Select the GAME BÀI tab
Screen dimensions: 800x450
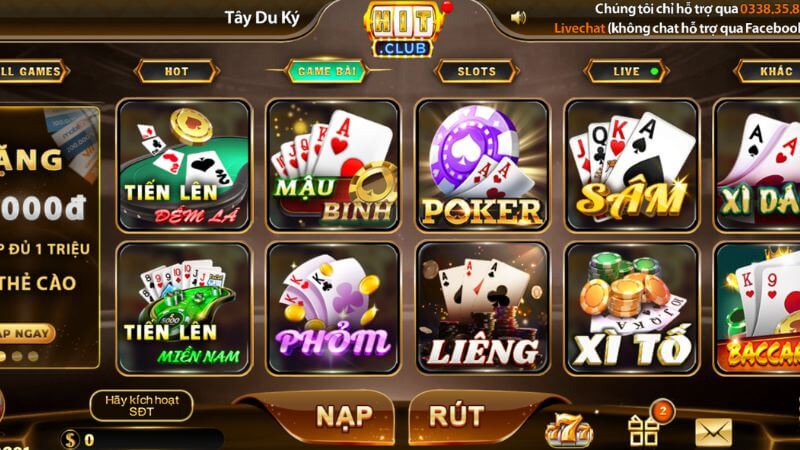[327, 71]
